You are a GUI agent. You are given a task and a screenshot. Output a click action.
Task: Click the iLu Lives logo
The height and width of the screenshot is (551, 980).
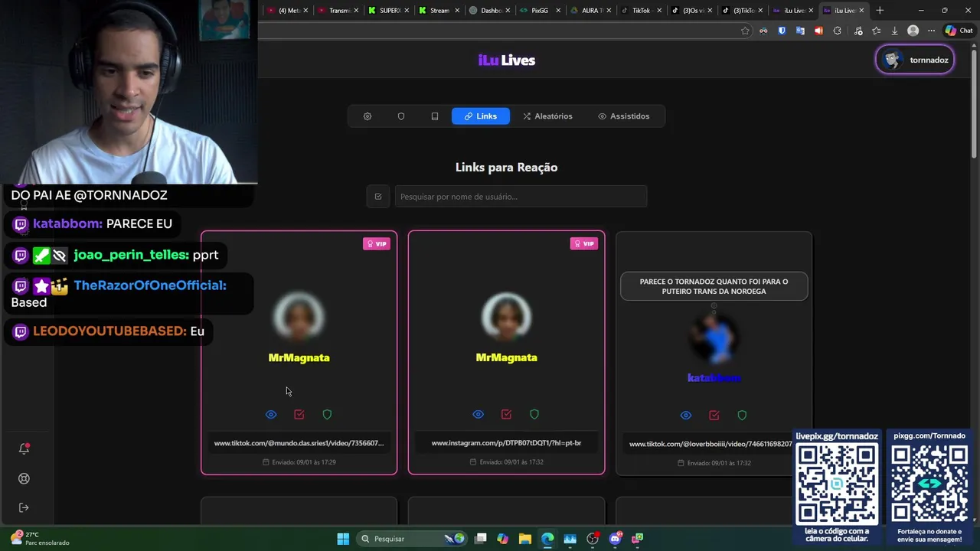click(x=507, y=60)
